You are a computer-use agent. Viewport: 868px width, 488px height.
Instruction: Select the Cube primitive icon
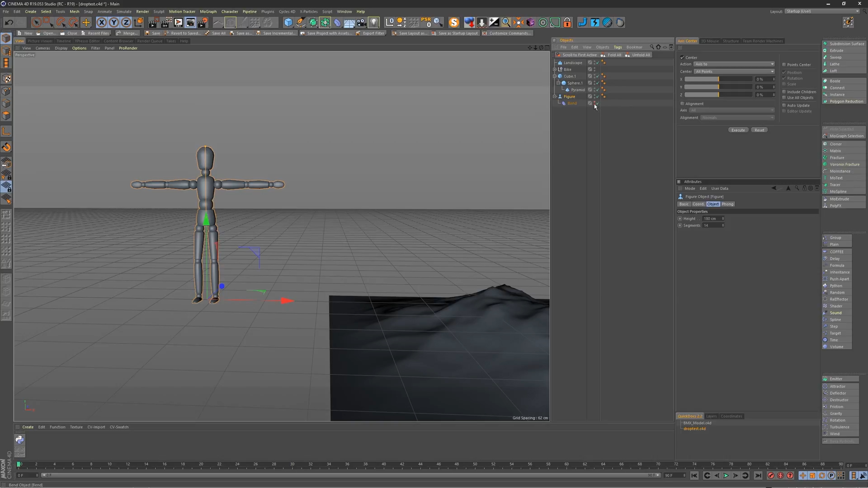(288, 22)
